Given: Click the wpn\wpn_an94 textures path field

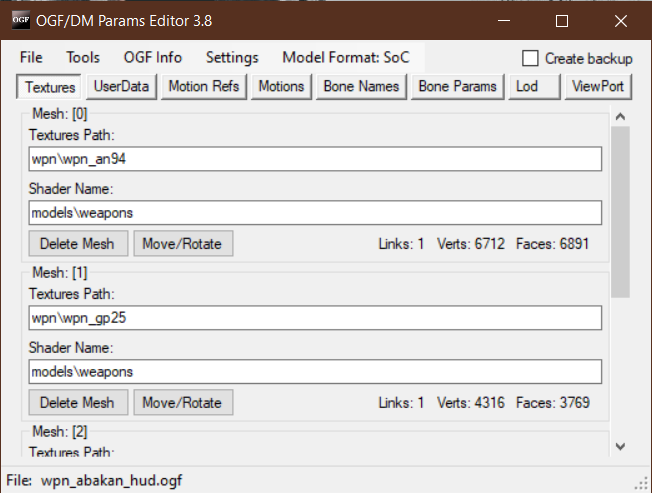Looking at the screenshot, I should pyautogui.click(x=315, y=160).
